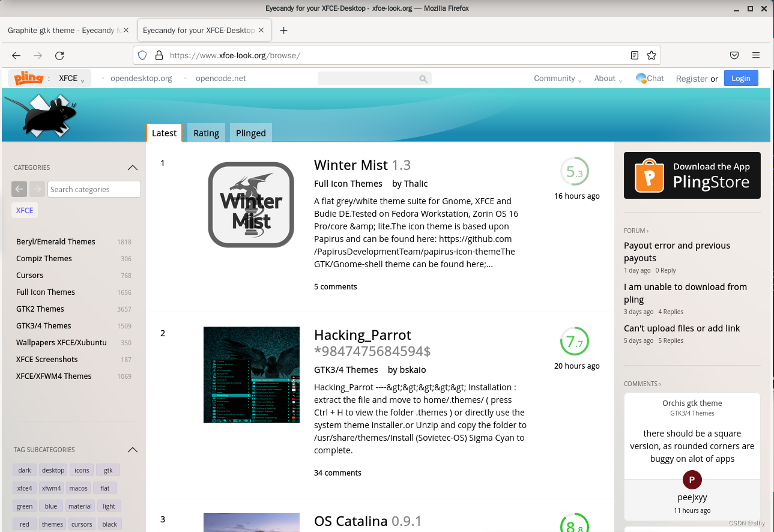Select Compiz Themes category

(44, 258)
